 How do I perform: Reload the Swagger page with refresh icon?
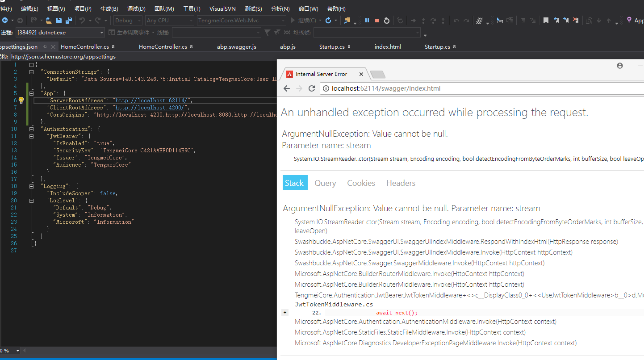tap(312, 88)
